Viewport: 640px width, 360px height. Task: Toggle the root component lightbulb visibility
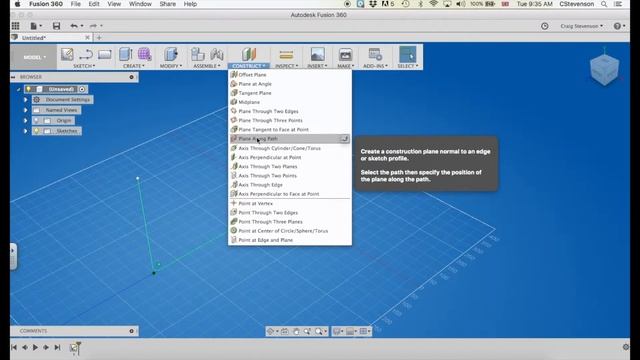(29, 89)
